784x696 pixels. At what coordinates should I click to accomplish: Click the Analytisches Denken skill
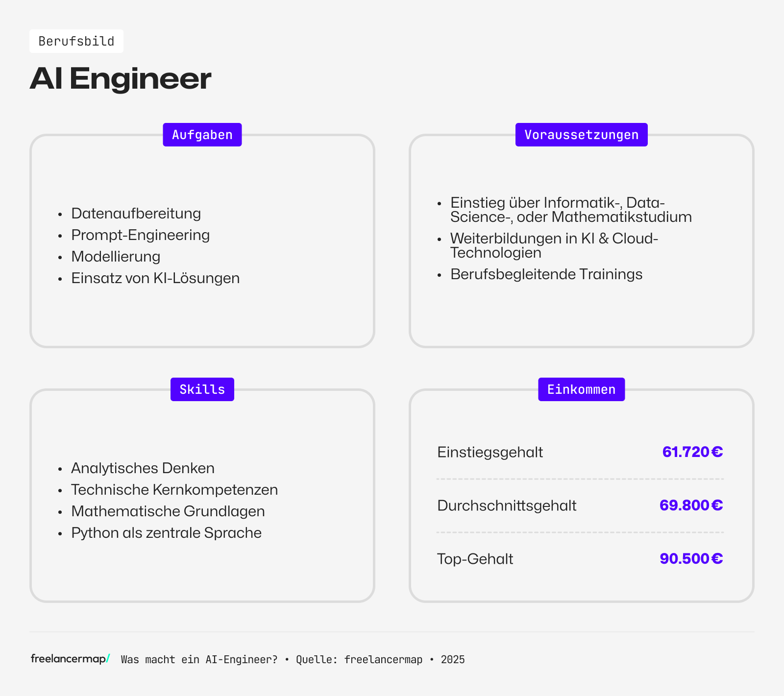[x=143, y=468]
